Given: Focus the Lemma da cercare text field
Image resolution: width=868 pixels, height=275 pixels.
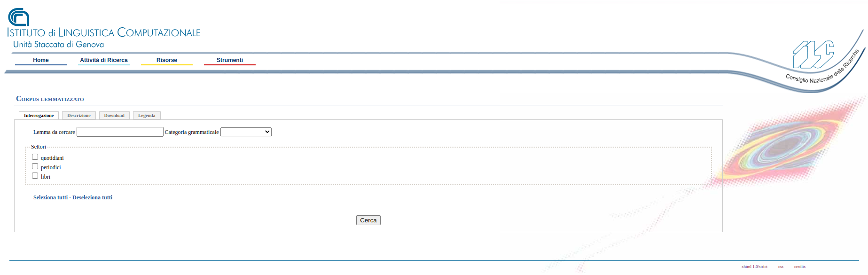Looking at the screenshot, I should [x=120, y=132].
